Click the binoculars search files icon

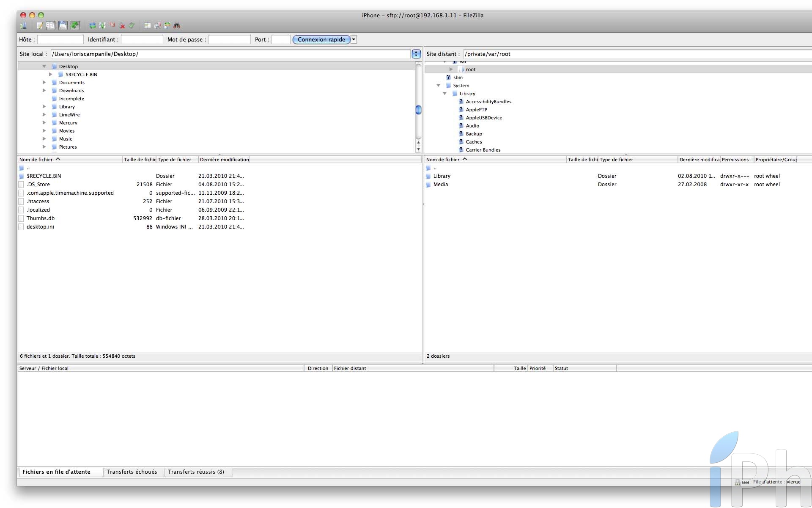pyautogui.click(x=177, y=26)
